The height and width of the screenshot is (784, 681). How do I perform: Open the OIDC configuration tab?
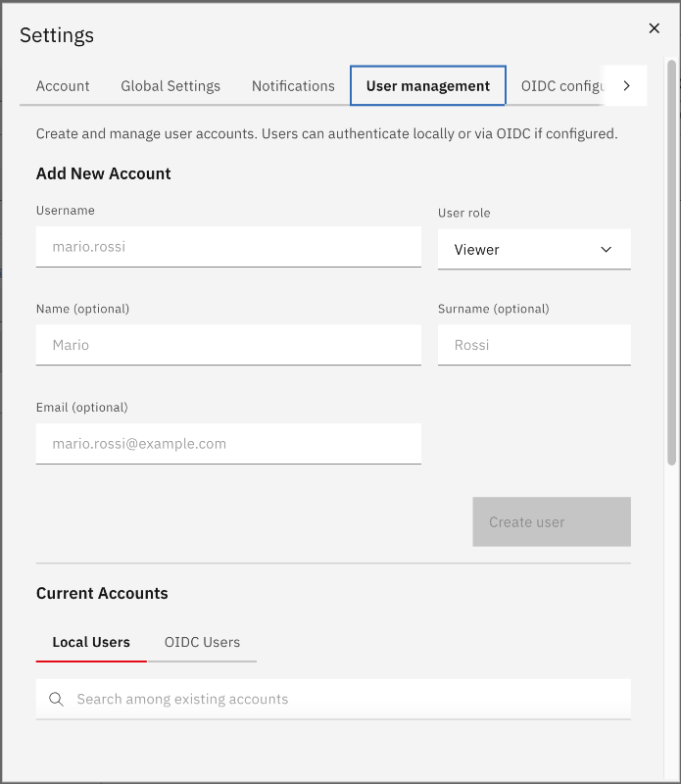pyautogui.click(x=562, y=86)
